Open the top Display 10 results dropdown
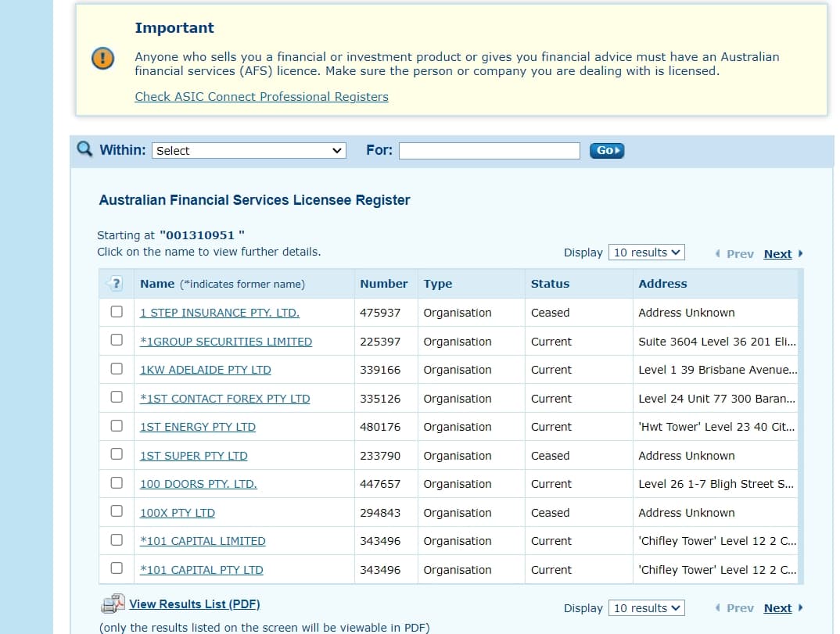Image resolution: width=840 pixels, height=634 pixels. (x=647, y=253)
